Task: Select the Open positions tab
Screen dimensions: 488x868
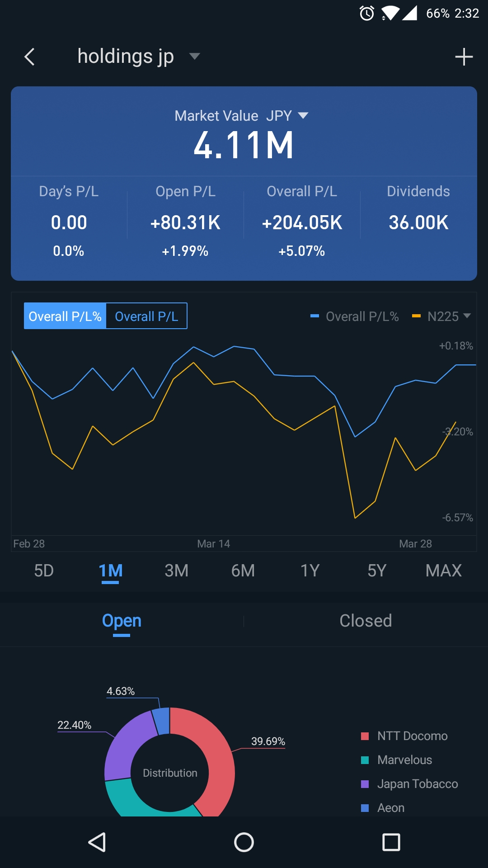Action: pyautogui.click(x=122, y=621)
